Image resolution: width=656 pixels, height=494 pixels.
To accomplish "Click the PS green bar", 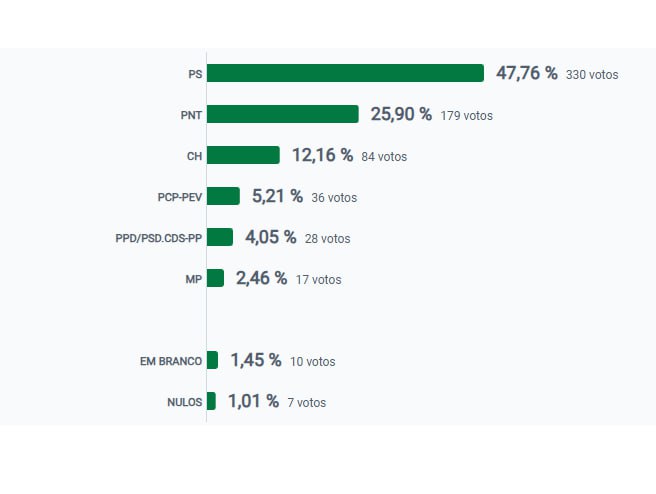I will pos(345,73).
